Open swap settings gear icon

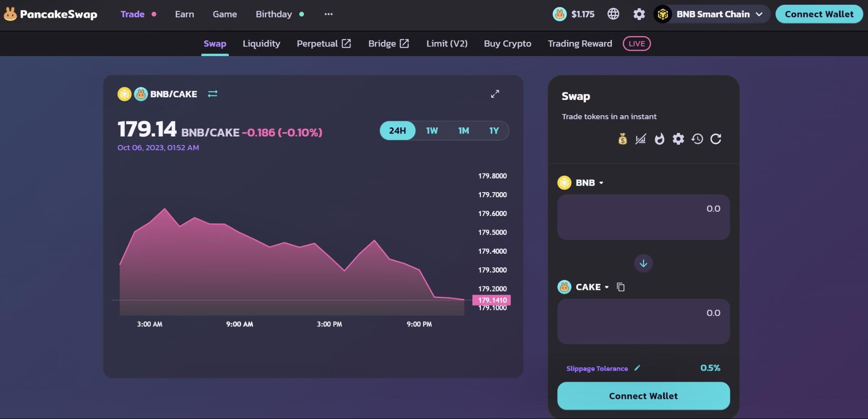[678, 139]
